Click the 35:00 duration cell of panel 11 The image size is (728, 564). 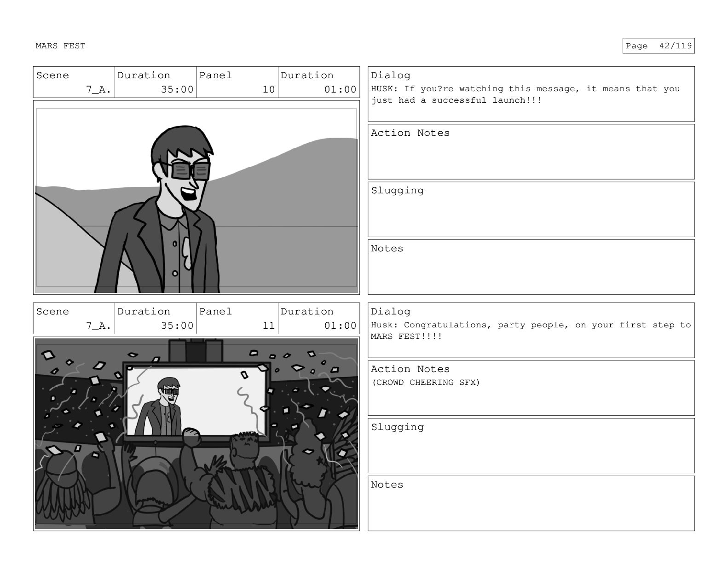pos(156,319)
